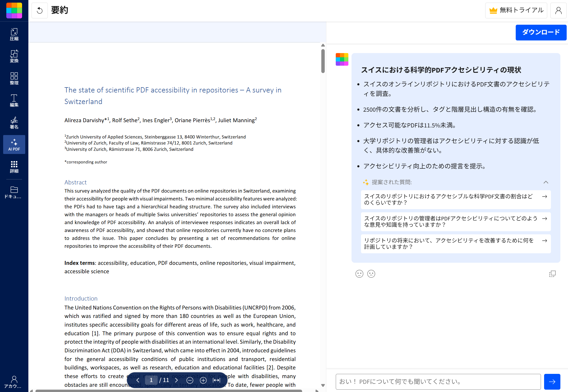The width and height of the screenshot is (568, 392).
Task: Zoom in on the PDF page
Action: click(x=203, y=380)
